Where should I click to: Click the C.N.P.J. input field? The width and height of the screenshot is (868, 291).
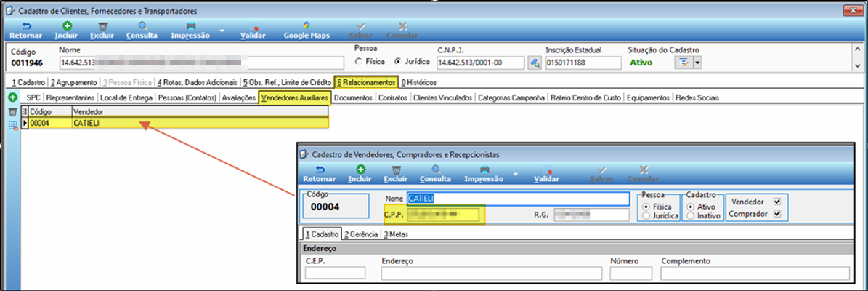481,63
